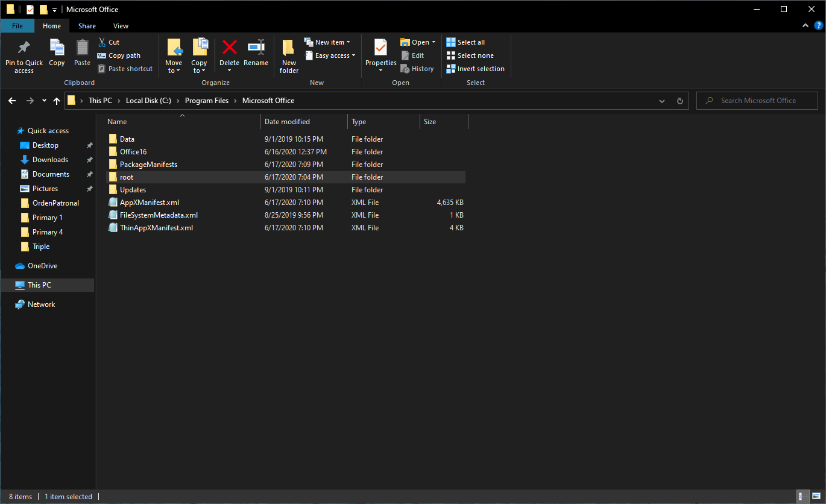
Task: Select the PackageManifests folder
Action: click(x=286, y=165)
